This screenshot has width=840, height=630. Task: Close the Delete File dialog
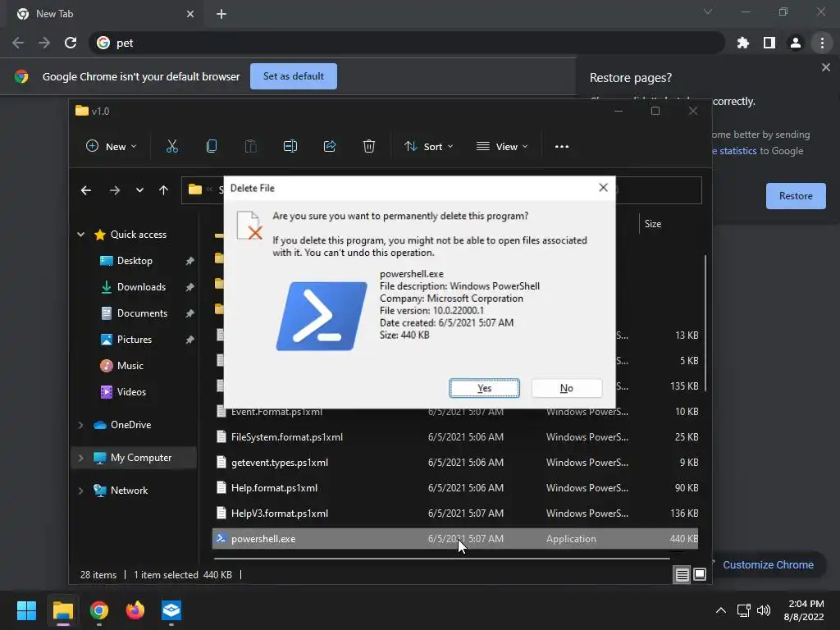603,188
